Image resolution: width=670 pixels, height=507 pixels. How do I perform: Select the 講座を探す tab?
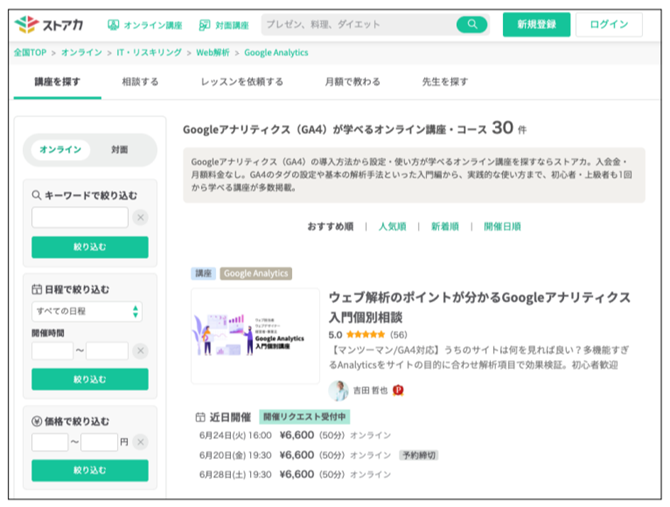coord(57,82)
